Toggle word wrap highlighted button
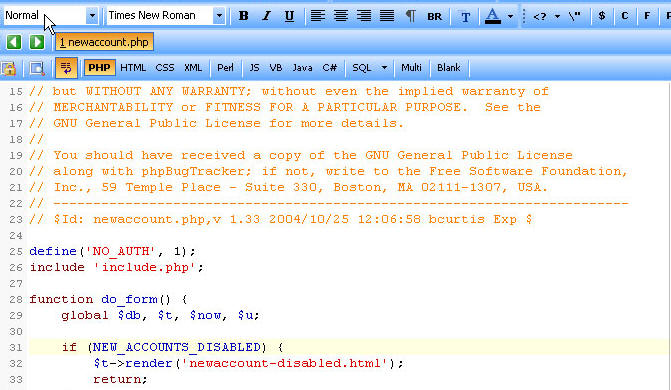Screen dimensions: 671x390 (x=66, y=68)
